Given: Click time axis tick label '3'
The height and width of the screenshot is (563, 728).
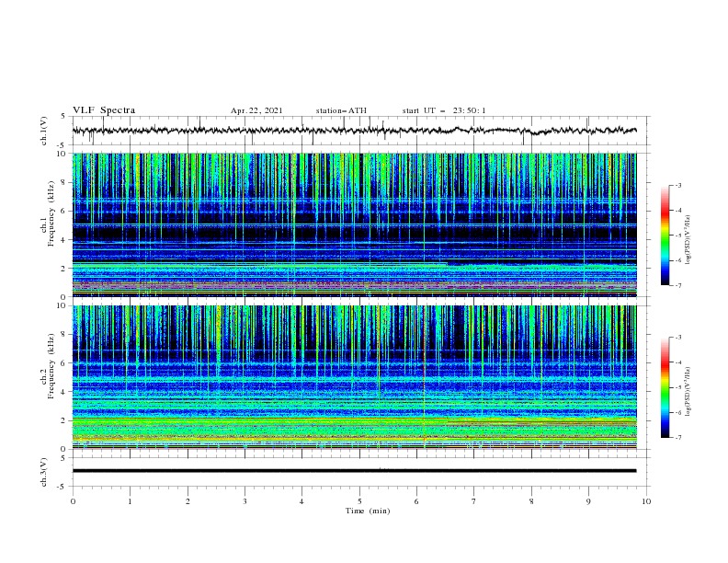Looking at the screenshot, I should pyautogui.click(x=245, y=501).
